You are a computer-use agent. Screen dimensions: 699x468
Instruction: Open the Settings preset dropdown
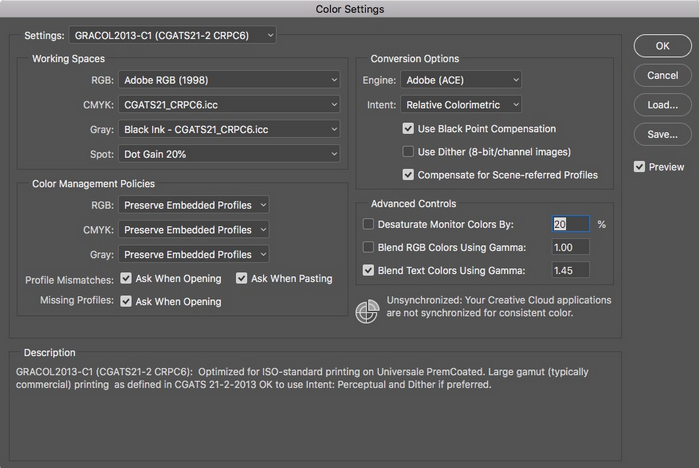click(x=173, y=36)
